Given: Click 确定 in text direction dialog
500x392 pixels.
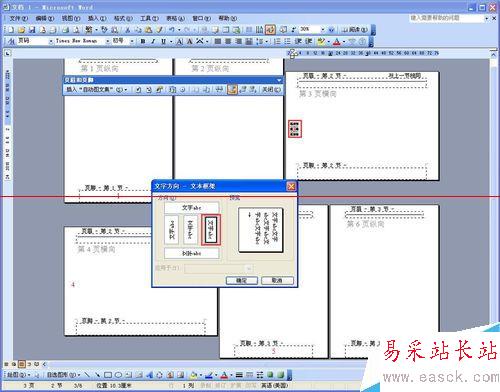Looking at the screenshot, I should [x=242, y=280].
